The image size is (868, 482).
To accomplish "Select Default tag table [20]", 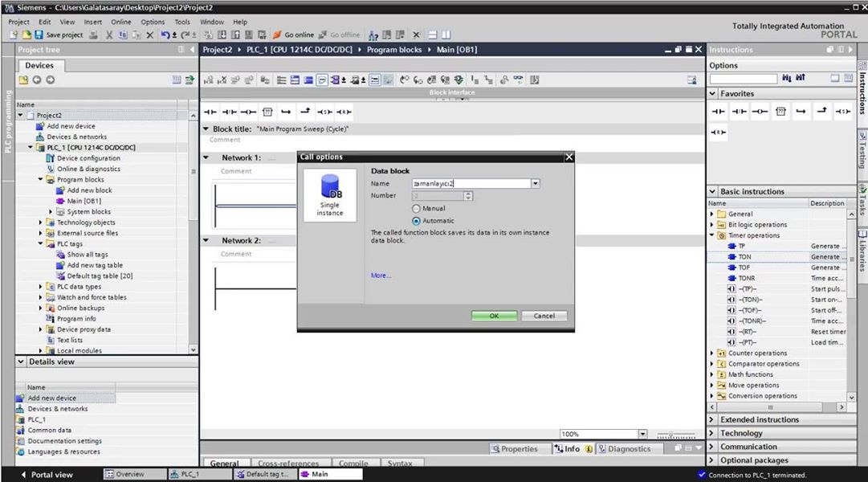I will point(100,276).
